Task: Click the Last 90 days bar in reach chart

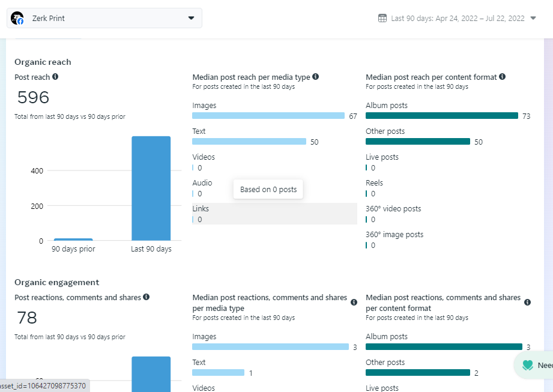Action: 151,188
